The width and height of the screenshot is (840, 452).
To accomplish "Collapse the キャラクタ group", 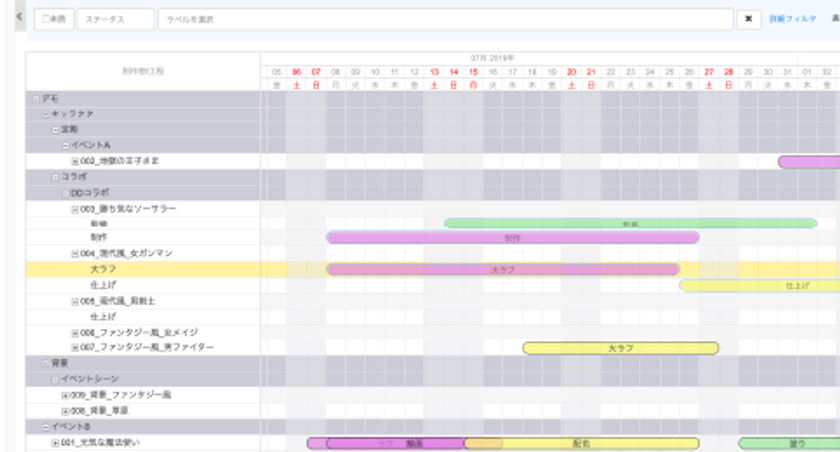I will 46,114.
